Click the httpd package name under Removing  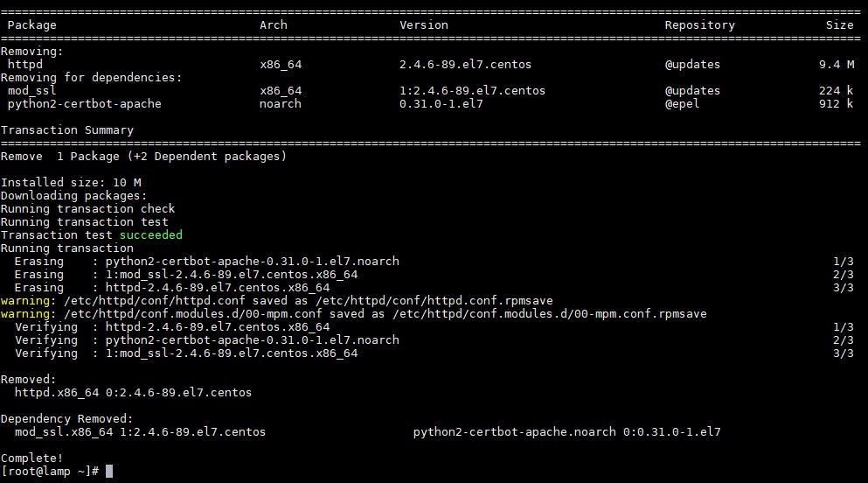coord(24,64)
